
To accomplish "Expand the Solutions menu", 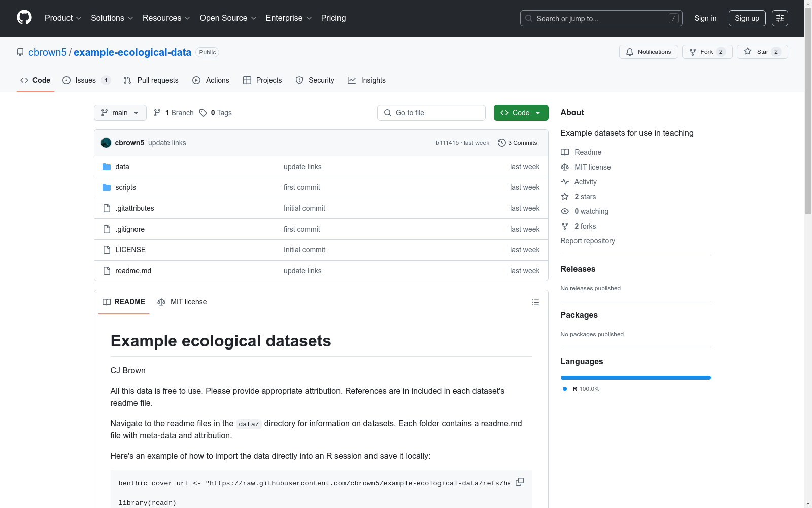I will (x=112, y=18).
